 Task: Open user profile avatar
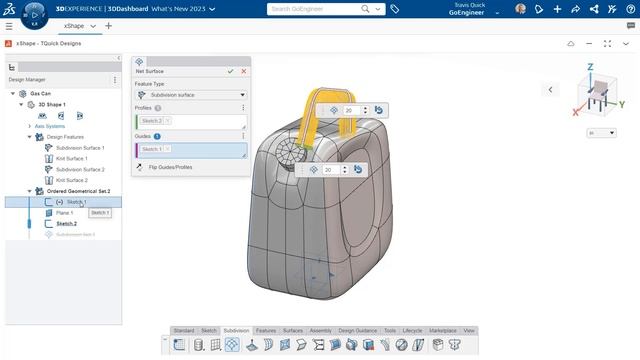(x=520, y=9)
